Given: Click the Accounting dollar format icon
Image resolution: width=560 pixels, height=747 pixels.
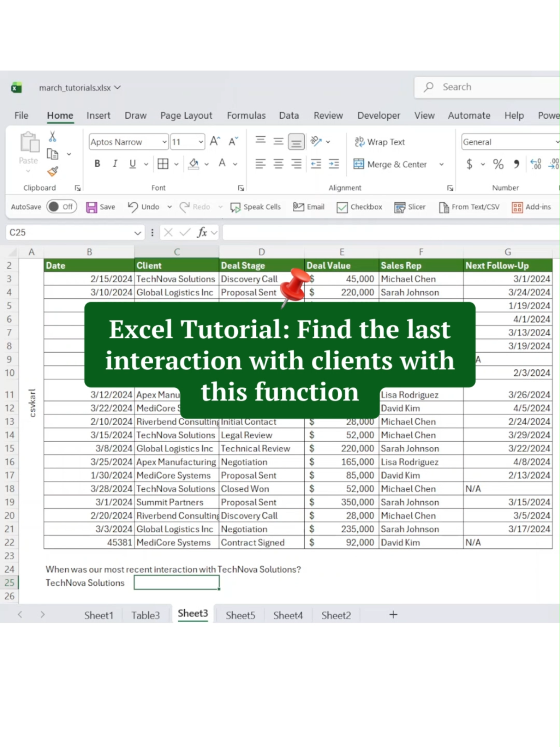Looking at the screenshot, I should point(469,164).
